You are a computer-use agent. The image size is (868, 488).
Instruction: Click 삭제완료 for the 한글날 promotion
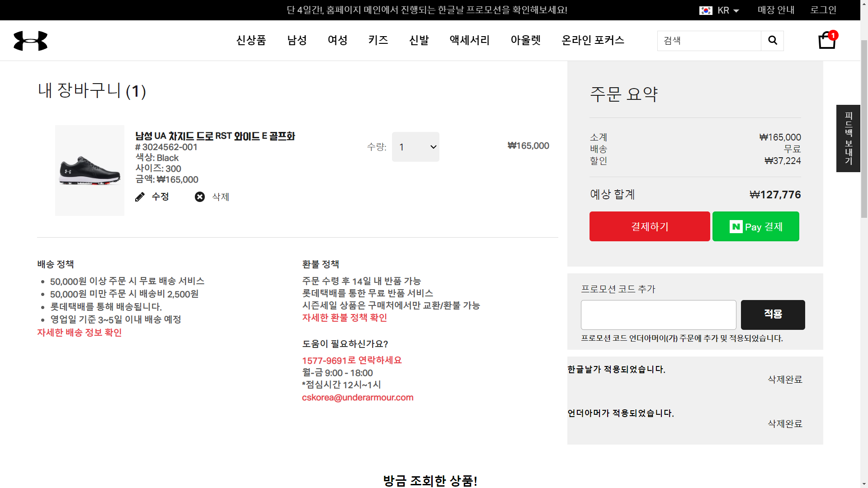tap(785, 380)
